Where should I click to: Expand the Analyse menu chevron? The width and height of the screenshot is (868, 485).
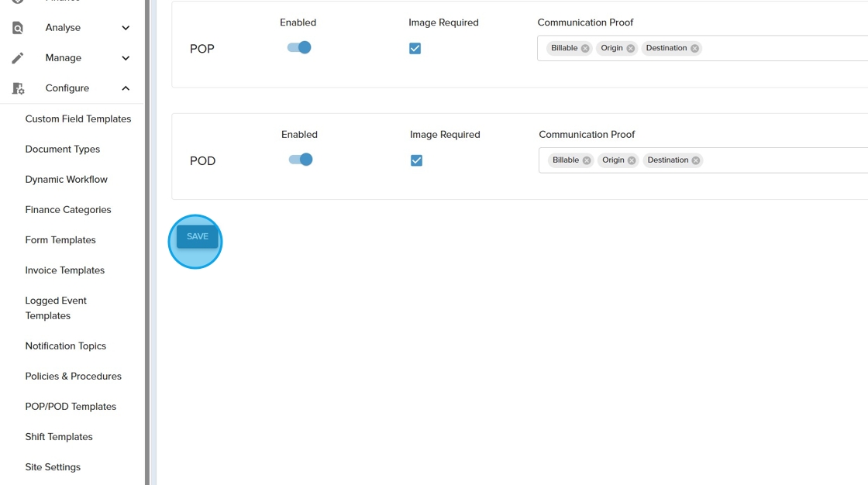(126, 28)
